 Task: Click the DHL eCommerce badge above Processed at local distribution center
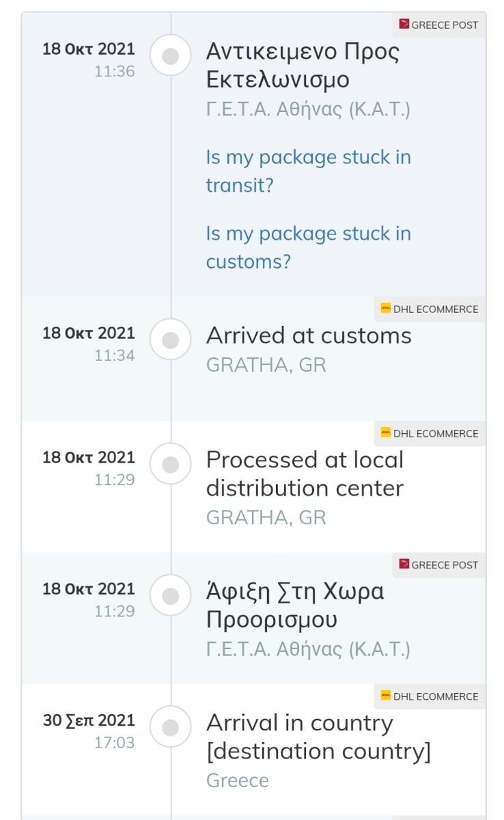pos(430,433)
